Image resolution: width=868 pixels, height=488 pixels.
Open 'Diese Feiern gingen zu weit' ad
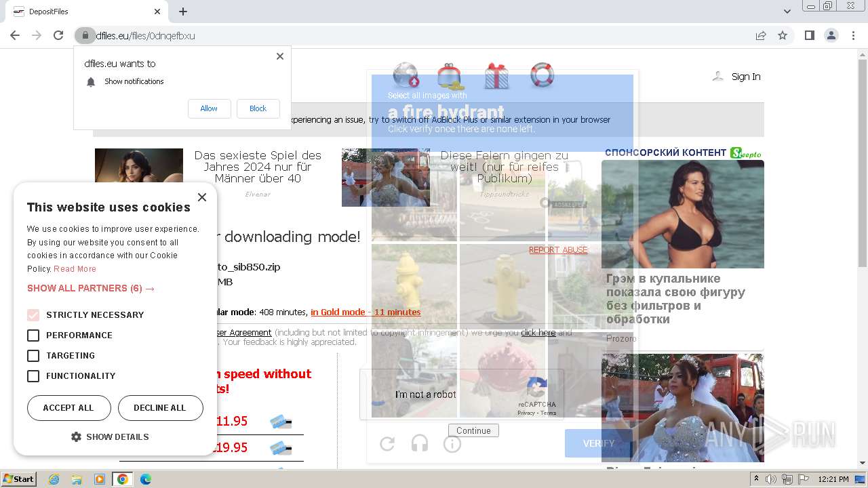click(504, 167)
